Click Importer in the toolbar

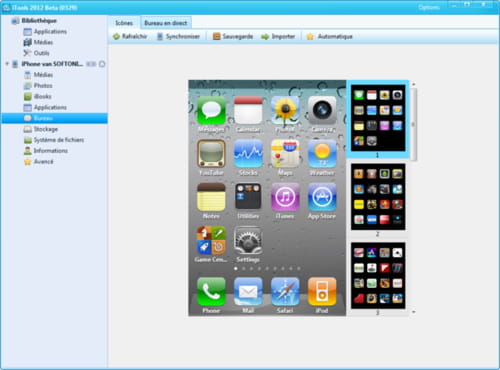pyautogui.click(x=278, y=36)
